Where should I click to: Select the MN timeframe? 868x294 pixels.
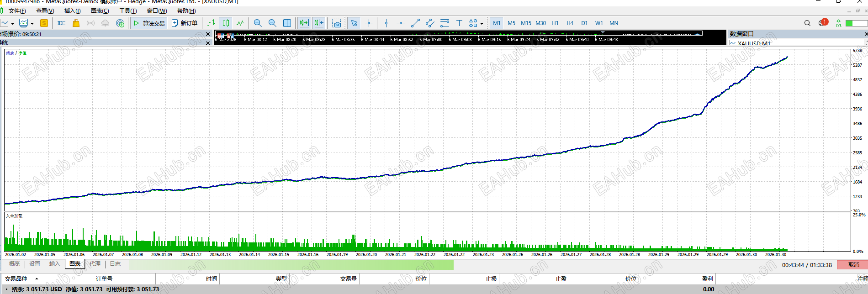click(614, 23)
